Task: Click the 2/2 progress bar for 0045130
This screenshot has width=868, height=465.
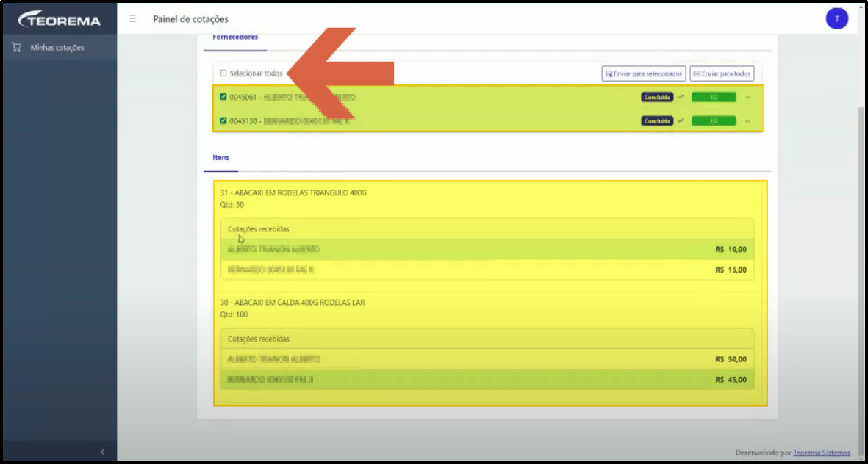Action: (714, 120)
